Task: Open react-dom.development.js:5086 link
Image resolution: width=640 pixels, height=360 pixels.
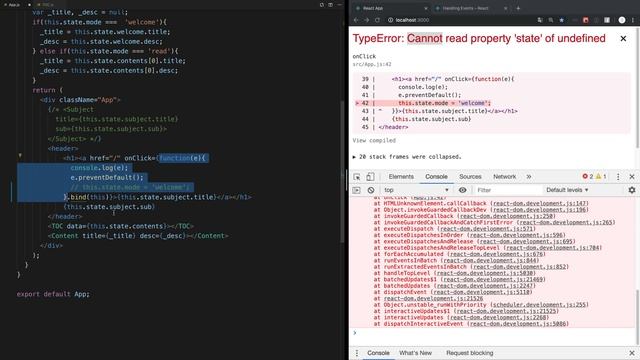Action: [518, 324]
